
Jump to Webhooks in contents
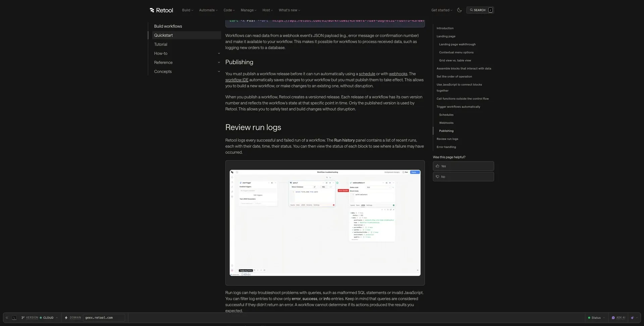(x=446, y=123)
